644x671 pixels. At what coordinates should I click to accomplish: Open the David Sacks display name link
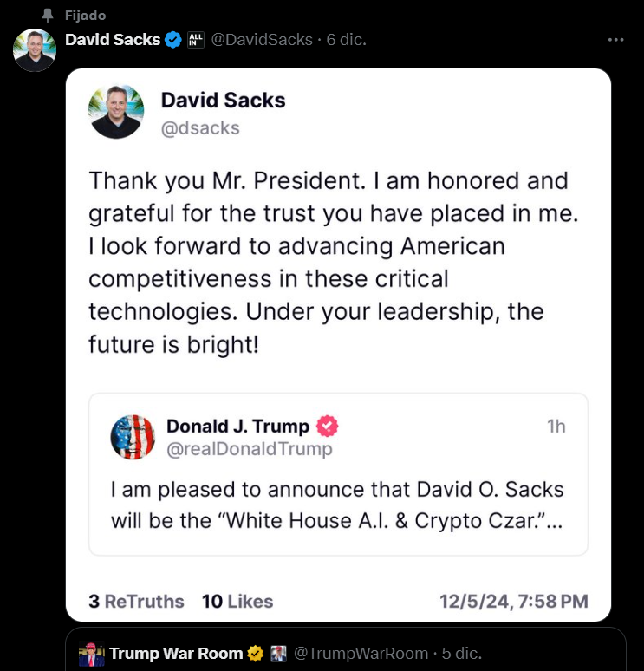tap(113, 40)
